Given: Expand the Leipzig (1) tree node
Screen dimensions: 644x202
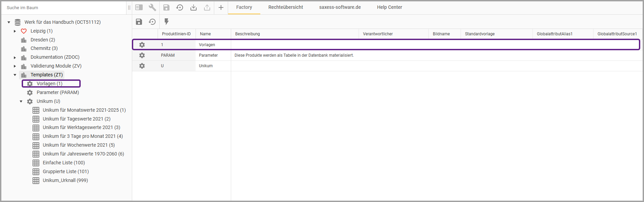Looking at the screenshot, I should [x=15, y=31].
